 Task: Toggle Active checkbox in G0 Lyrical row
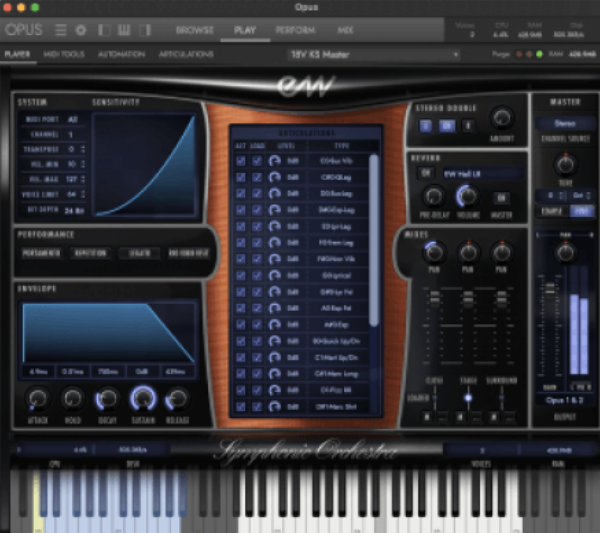tap(240, 275)
